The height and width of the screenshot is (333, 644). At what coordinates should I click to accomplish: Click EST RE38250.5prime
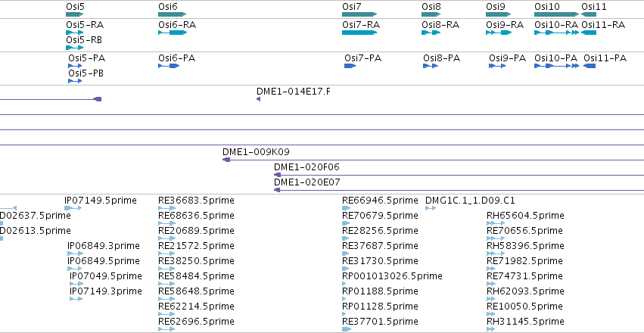click(x=166, y=269)
